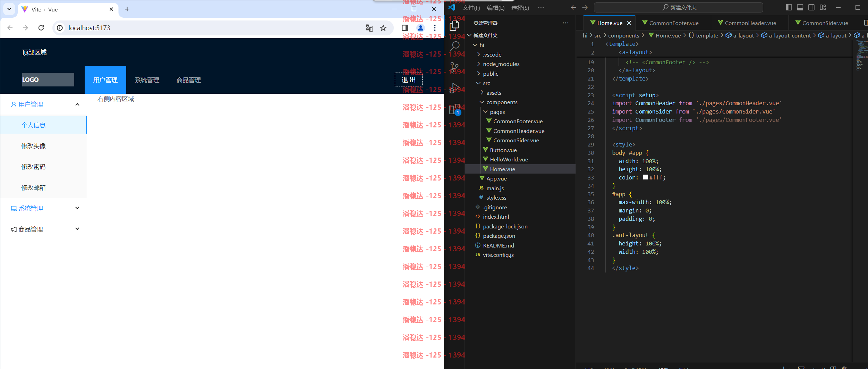Click the #fff color swatch on line 33
The width and height of the screenshot is (868, 369).
[645, 177]
